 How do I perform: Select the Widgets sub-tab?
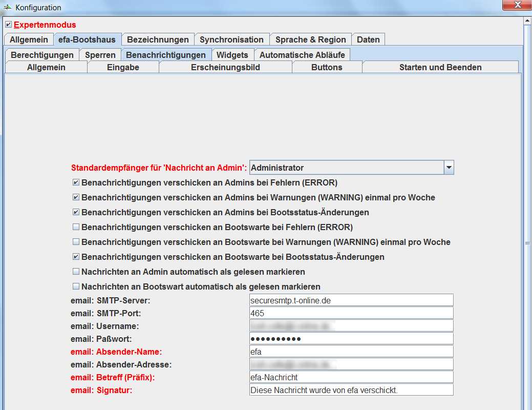[232, 55]
